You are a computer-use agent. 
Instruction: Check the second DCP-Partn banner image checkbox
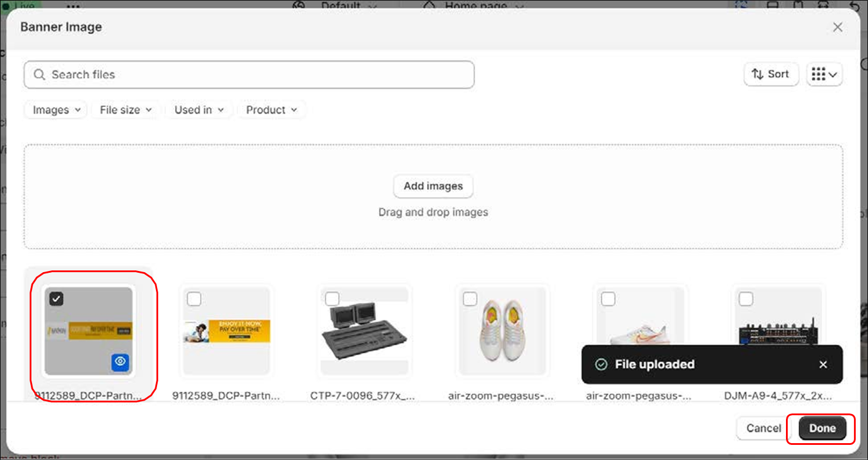(194, 299)
